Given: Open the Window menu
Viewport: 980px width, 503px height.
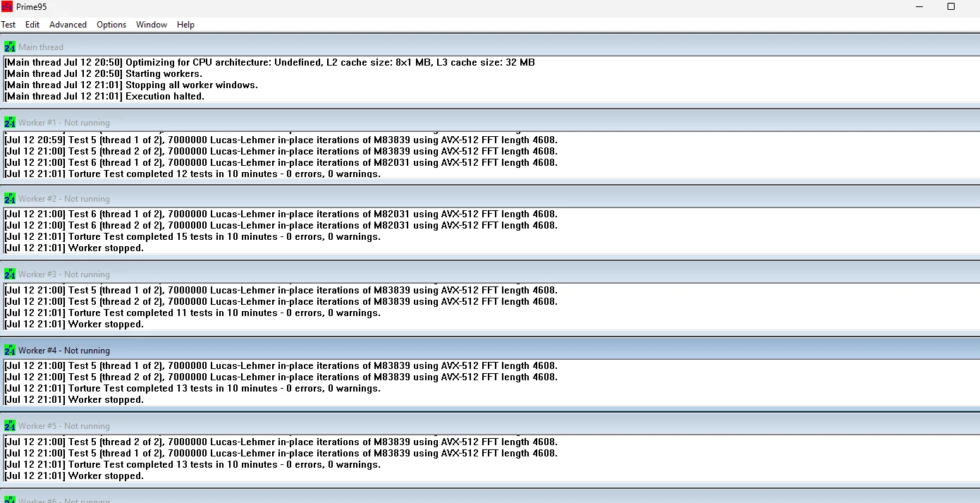Looking at the screenshot, I should (152, 25).
